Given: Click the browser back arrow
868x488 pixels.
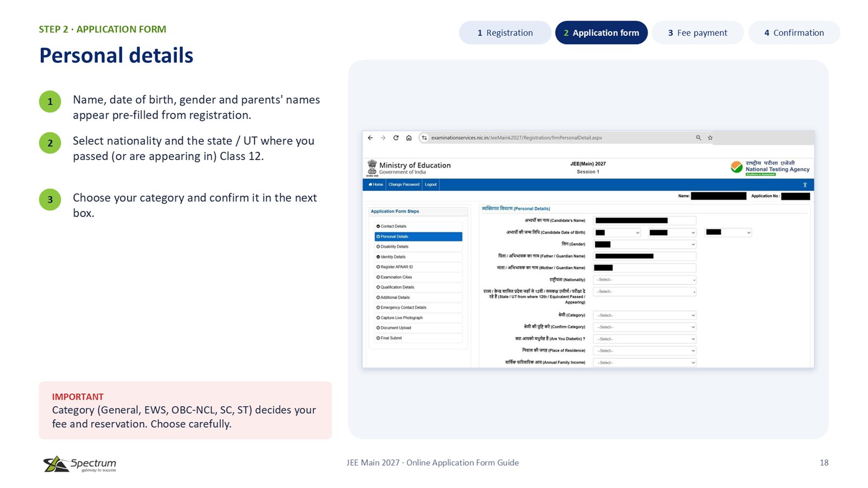Looking at the screenshot, I should tap(370, 138).
